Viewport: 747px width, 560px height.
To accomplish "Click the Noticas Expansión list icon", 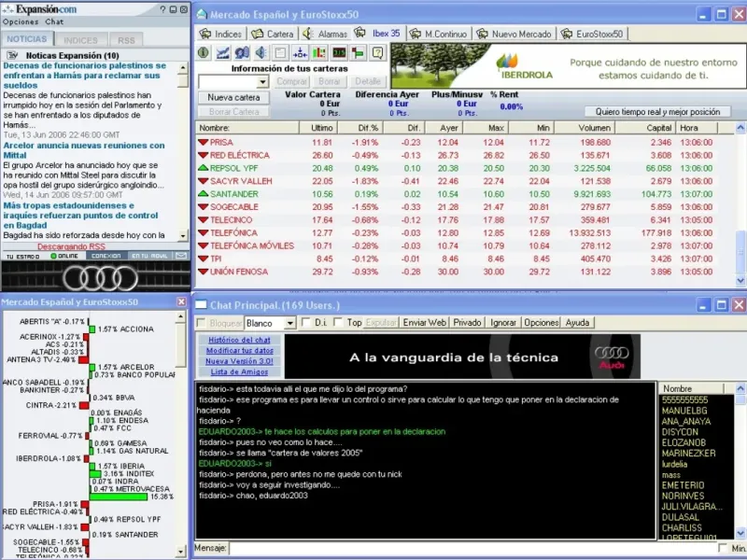I will click(13, 55).
